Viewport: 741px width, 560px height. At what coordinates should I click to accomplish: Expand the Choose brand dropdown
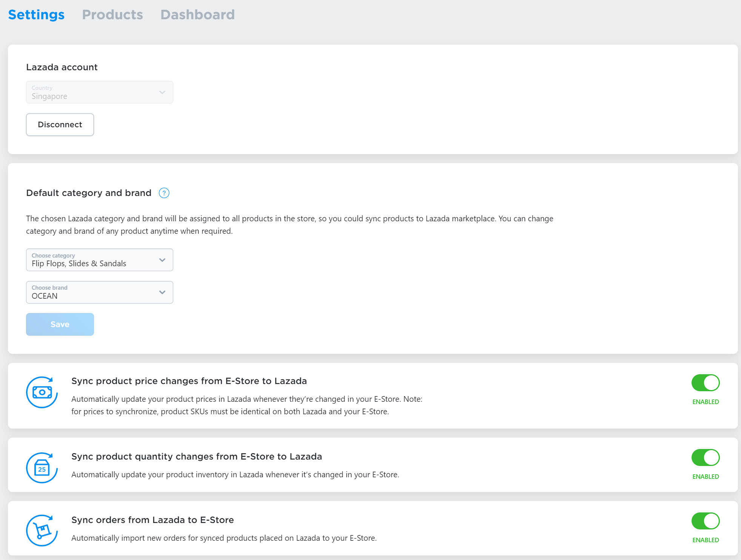[100, 292]
